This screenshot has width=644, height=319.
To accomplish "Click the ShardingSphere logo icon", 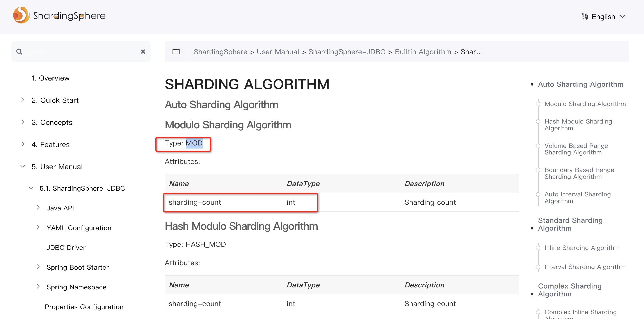I will coord(21,15).
